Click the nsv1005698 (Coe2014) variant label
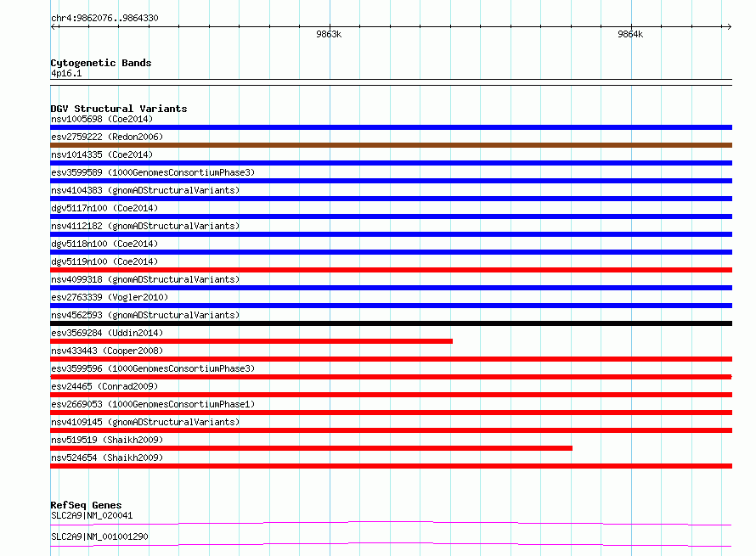Screen dimensions: 756x556 point(102,119)
